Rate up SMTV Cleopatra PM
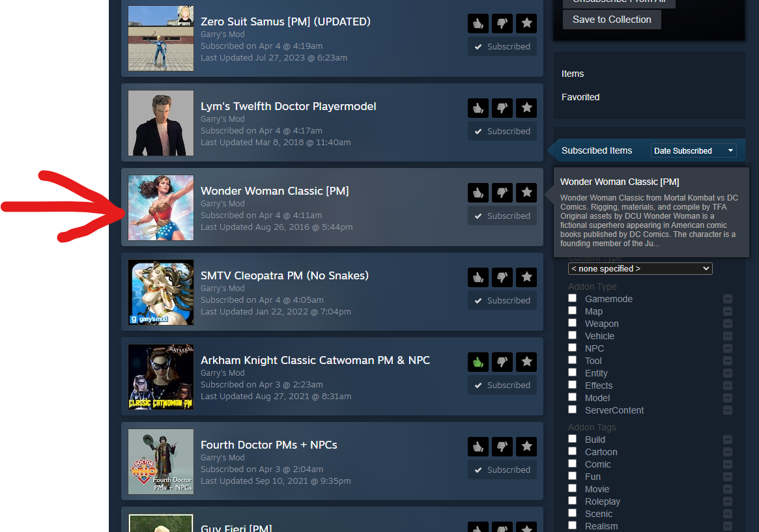The width and height of the screenshot is (759, 532). [x=478, y=277]
